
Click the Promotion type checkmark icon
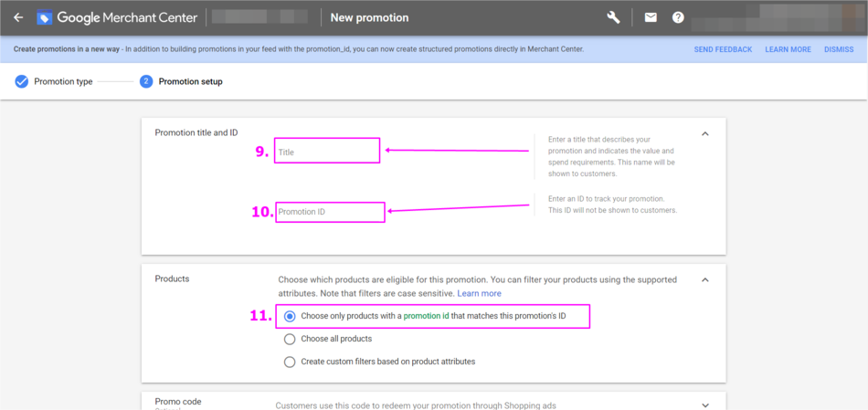coord(21,81)
